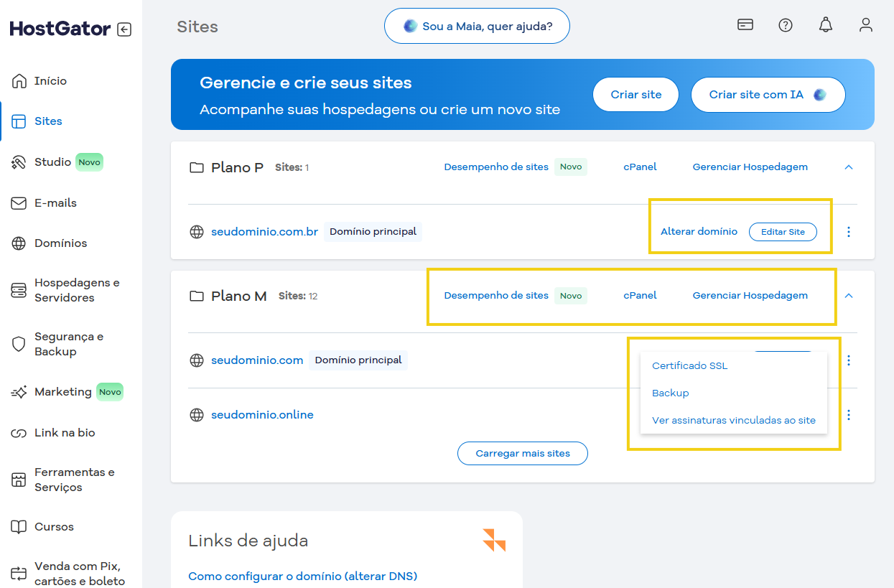
Task: Click globe icon beside seudominio.online
Action: 196,415
